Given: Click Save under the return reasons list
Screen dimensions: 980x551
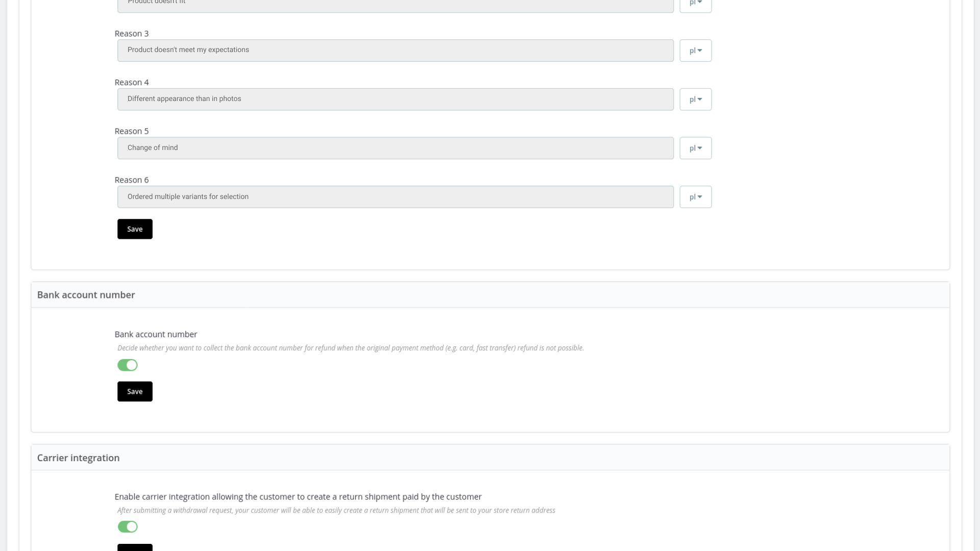Looking at the screenshot, I should [x=134, y=229].
